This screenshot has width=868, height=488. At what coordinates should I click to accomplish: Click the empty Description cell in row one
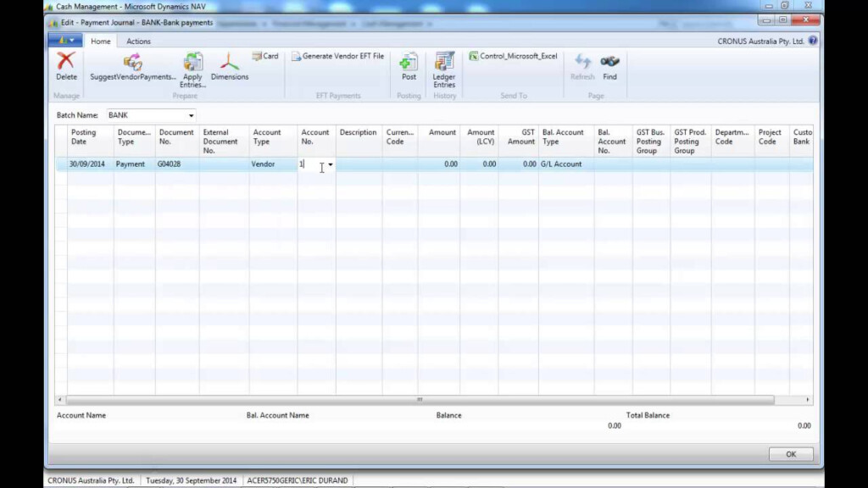[359, 164]
